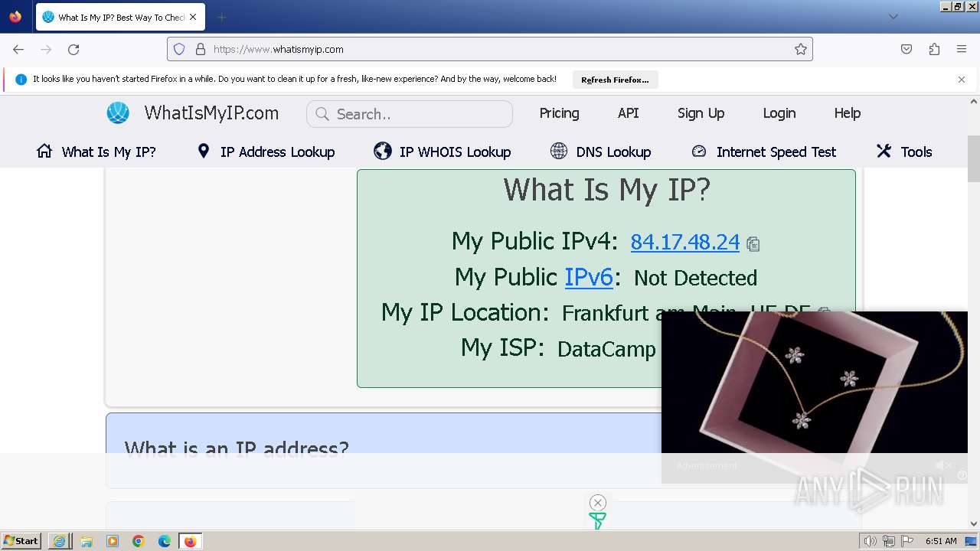
Task: Click the Refresh Firefox… button
Action: click(x=615, y=80)
